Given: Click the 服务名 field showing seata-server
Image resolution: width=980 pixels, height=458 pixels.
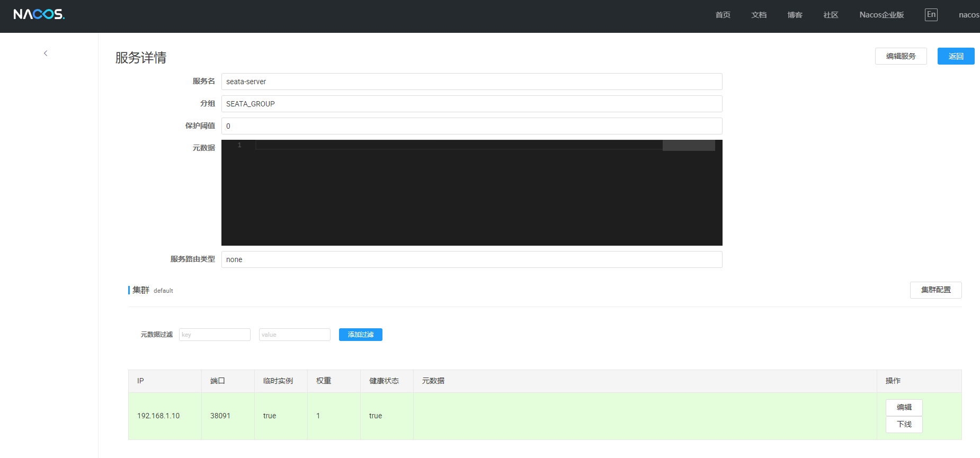Looking at the screenshot, I should pos(471,82).
